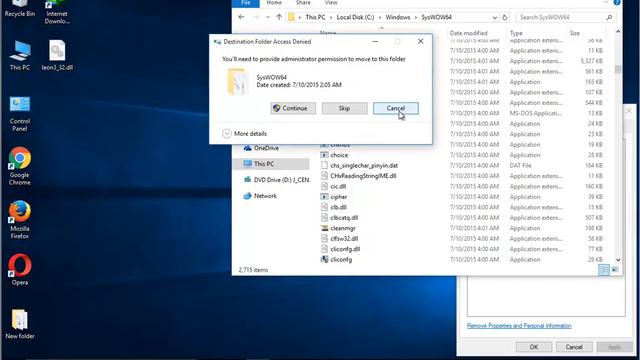640x360 pixels.
Task: Open the File tab in Explorer
Action: click(246, 3)
